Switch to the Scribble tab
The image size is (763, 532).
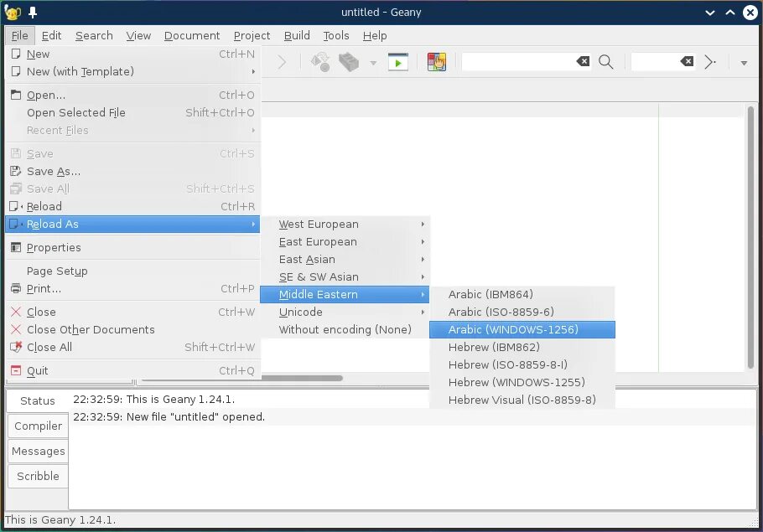pyautogui.click(x=38, y=476)
